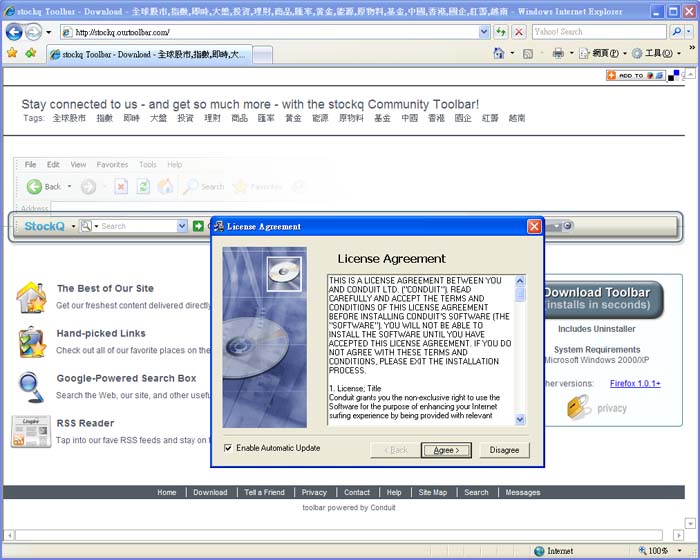Click the horizontal scrollbar right arrow

679,535
